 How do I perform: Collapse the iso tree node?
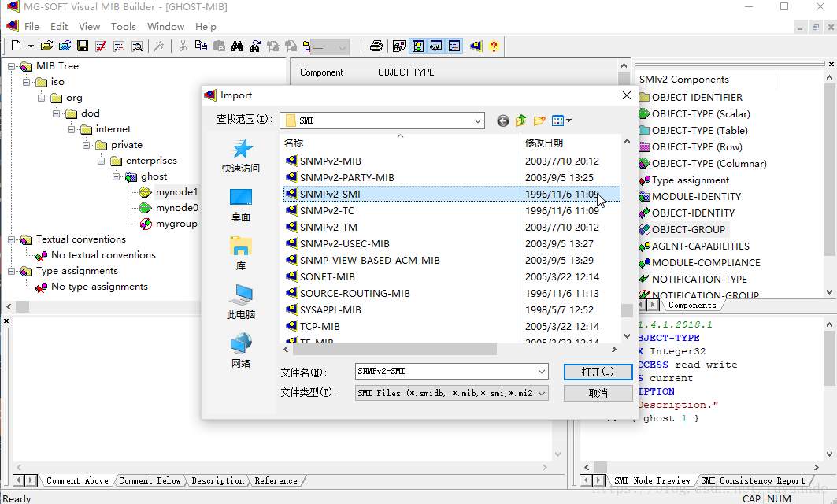[x=26, y=82]
